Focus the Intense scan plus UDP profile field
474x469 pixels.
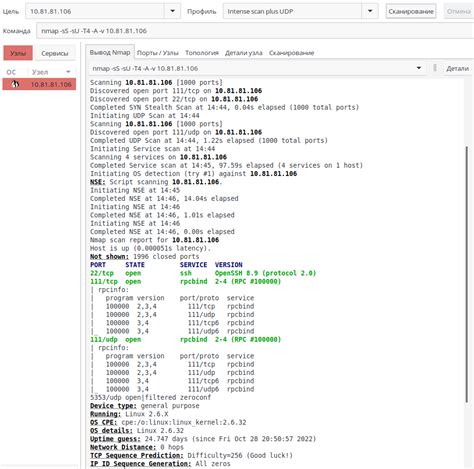tap(292, 11)
